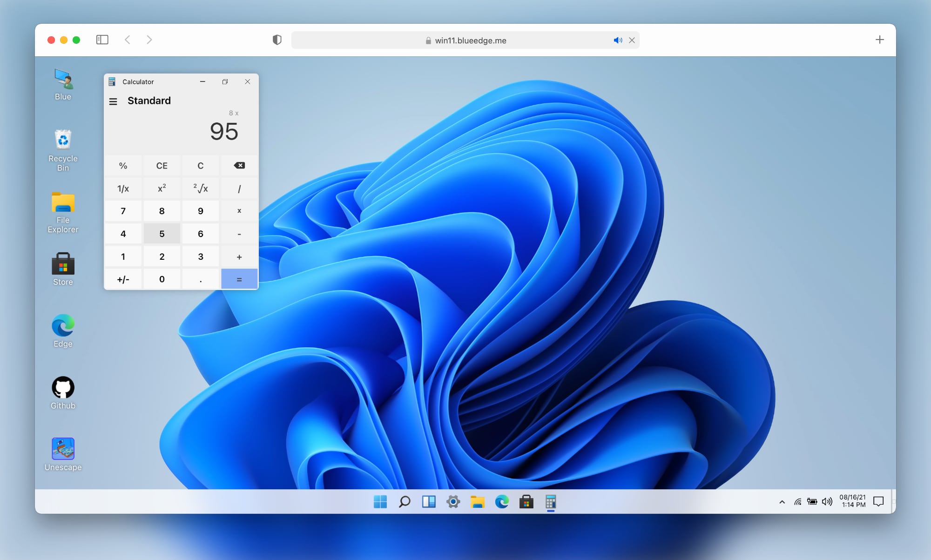The width and height of the screenshot is (931, 560).
Task: Expand the system tray hidden icons chevron
Action: 782,502
